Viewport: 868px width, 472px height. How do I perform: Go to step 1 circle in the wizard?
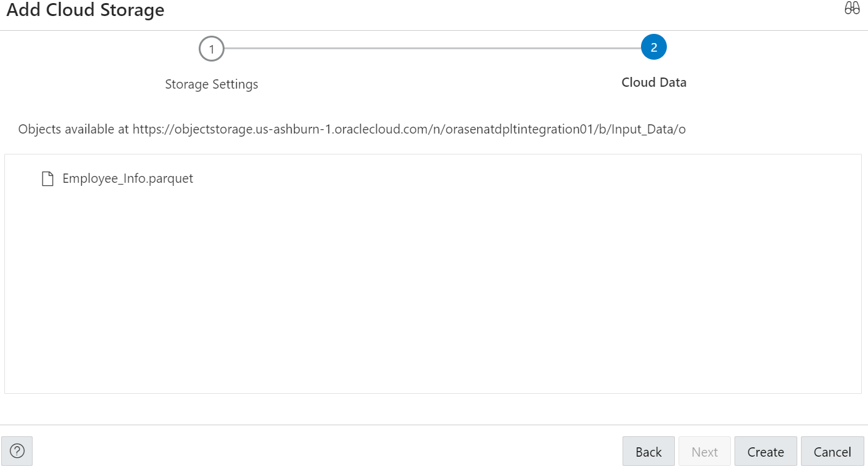[212, 49]
